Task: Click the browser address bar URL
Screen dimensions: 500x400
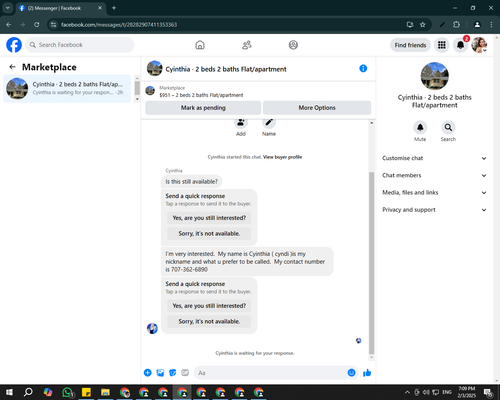Action: 119,25
